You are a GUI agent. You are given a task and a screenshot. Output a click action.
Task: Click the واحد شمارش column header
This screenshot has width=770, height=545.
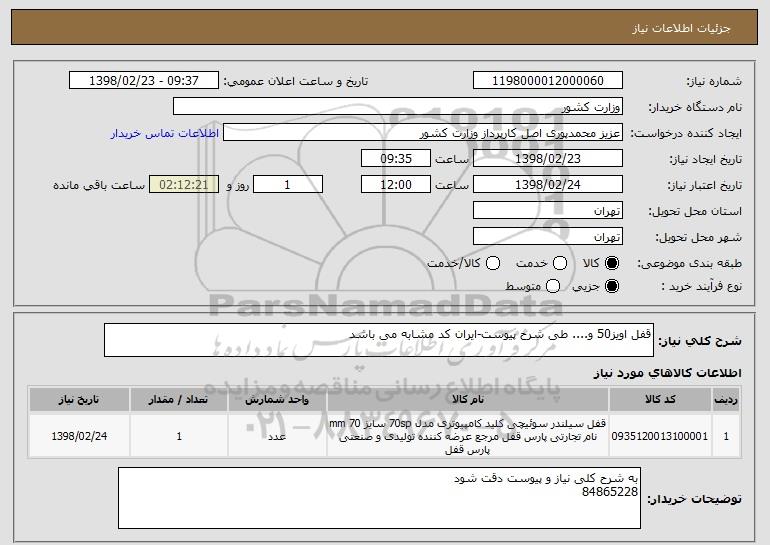[x=277, y=400]
